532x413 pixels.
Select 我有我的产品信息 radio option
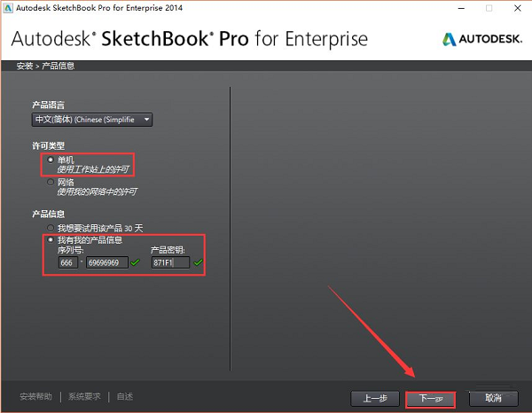[x=51, y=239]
